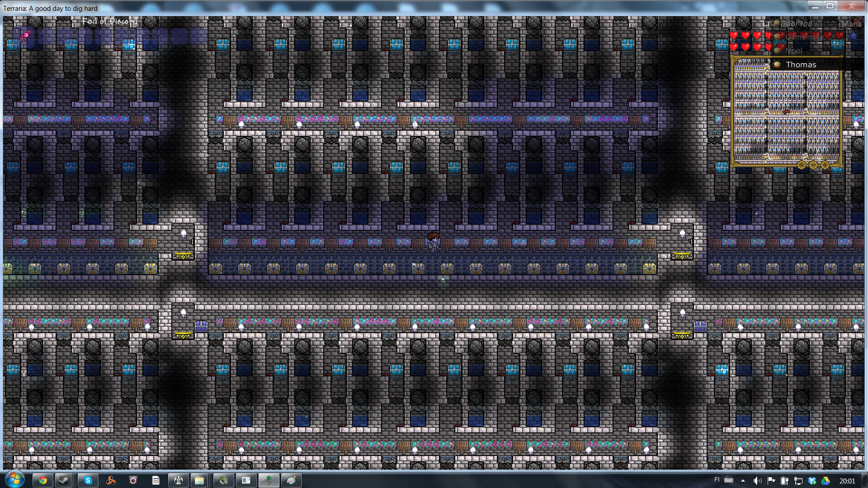Click the FI language indicator
The width and height of the screenshot is (868, 488).
(x=717, y=480)
